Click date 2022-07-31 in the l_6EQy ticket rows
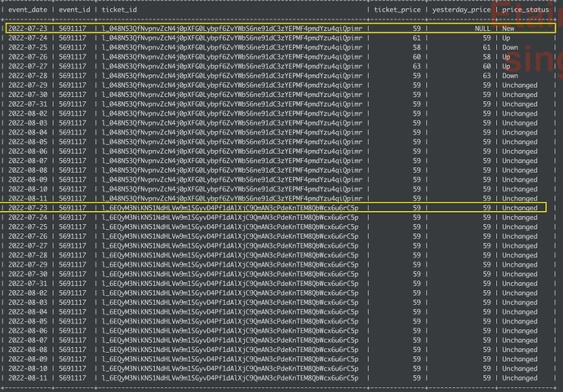563x392 pixels. click(x=28, y=284)
